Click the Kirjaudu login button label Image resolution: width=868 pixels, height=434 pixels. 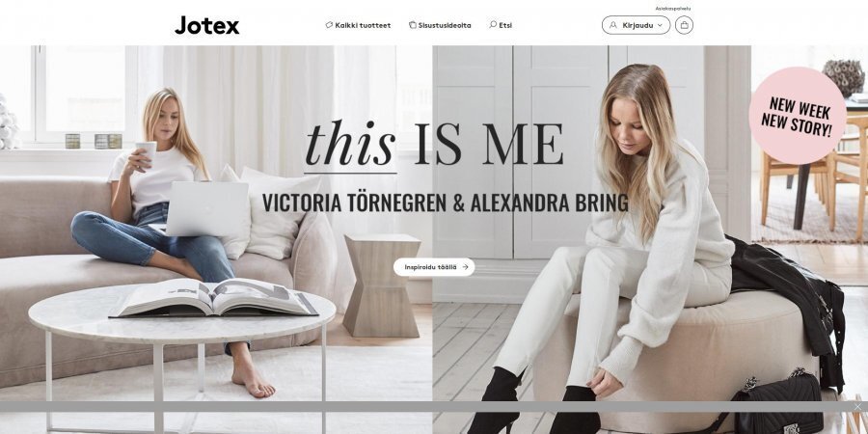tap(637, 25)
